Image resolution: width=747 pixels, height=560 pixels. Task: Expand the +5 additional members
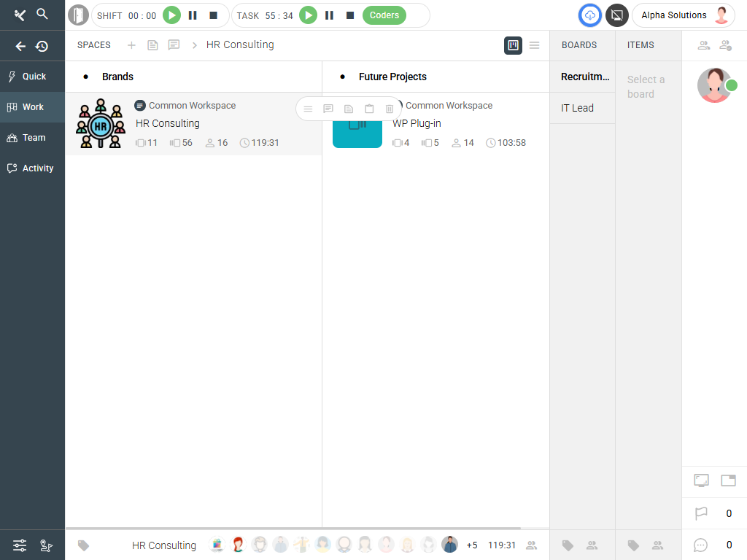coord(472,545)
